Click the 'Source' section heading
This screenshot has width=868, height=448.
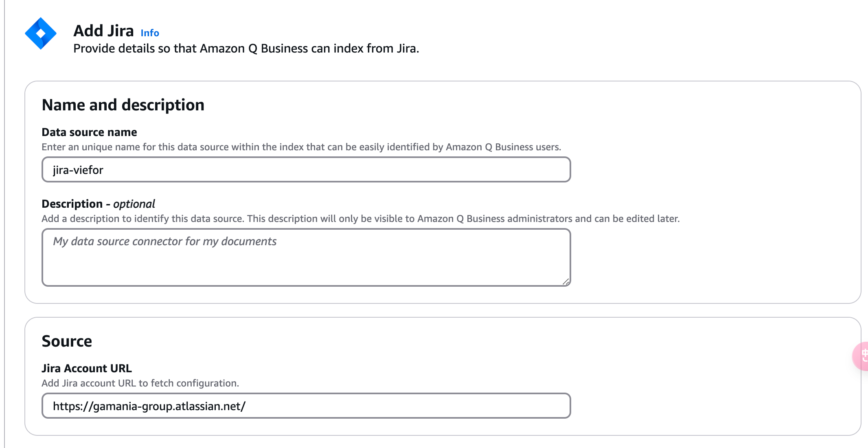pyautogui.click(x=67, y=341)
